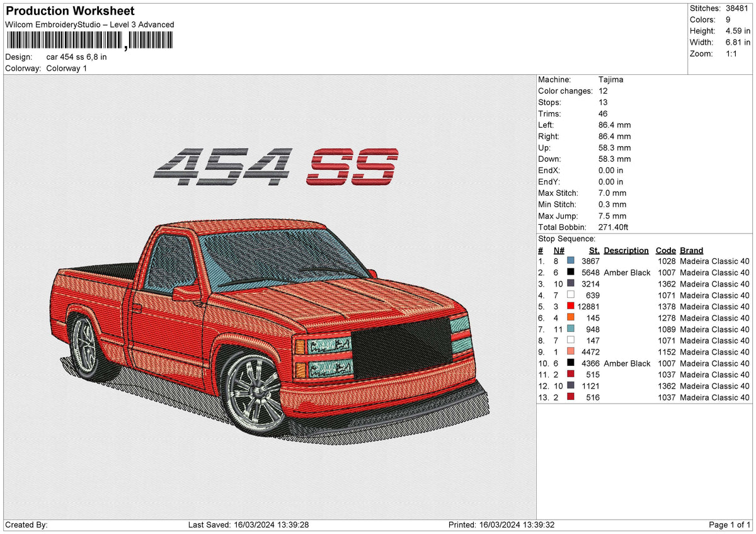The image size is (756, 534).
Task: Select the dark red swatch in stop 11
Action: tap(571, 375)
